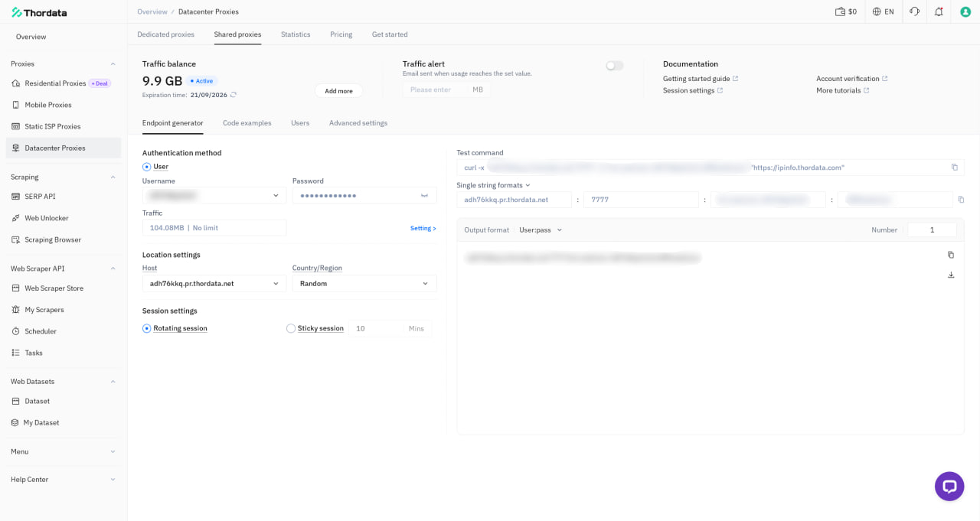
Task: Open the Host dropdown
Action: 214,283
